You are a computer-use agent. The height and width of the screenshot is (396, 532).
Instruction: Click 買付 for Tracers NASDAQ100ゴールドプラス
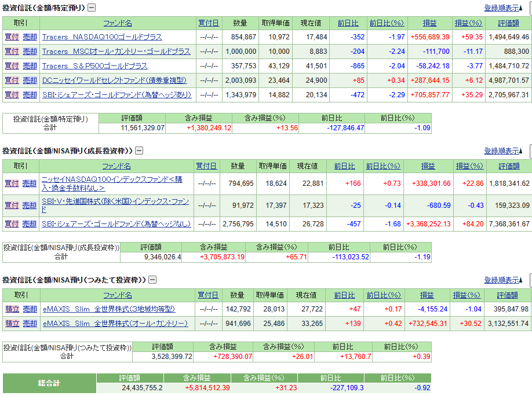(12, 37)
